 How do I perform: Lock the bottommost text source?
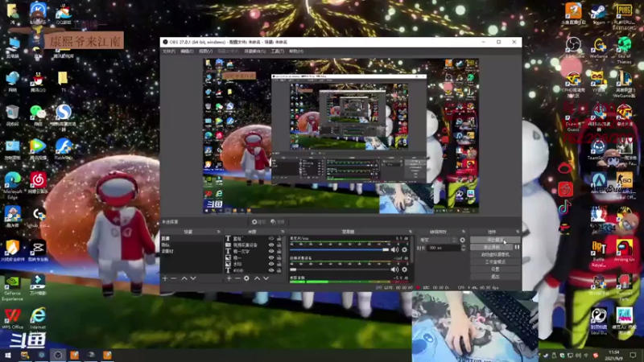click(279, 270)
